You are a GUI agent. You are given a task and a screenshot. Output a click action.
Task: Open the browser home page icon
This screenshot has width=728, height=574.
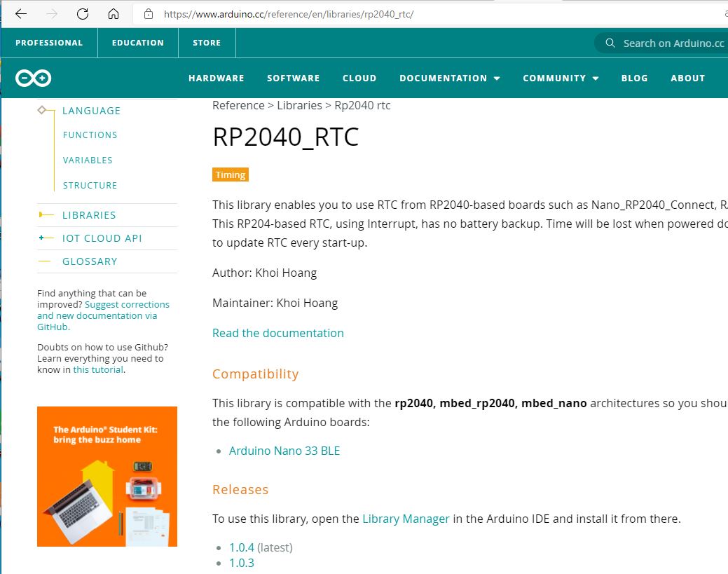114,13
